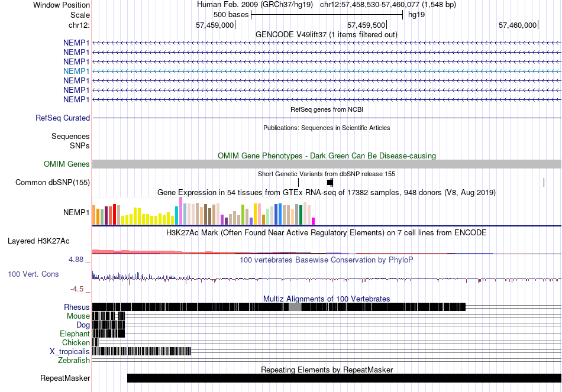Click the tall violet GTEx expression bar
This screenshot has width=562, height=392.
pyautogui.click(x=180, y=211)
